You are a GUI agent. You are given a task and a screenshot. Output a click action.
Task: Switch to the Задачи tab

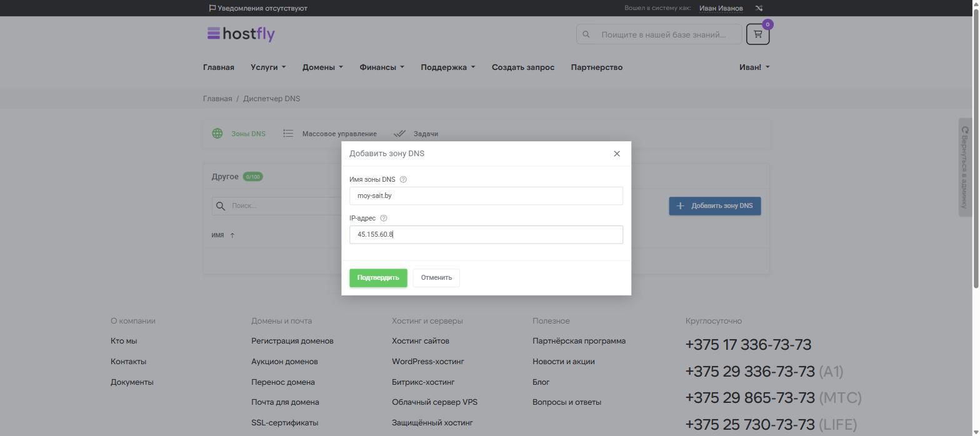[x=416, y=134]
